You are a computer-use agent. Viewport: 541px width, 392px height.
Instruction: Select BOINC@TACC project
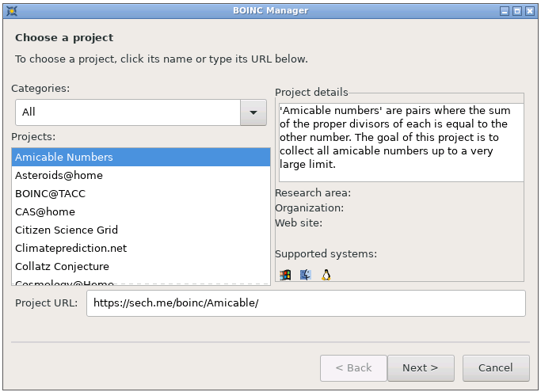coord(141,193)
